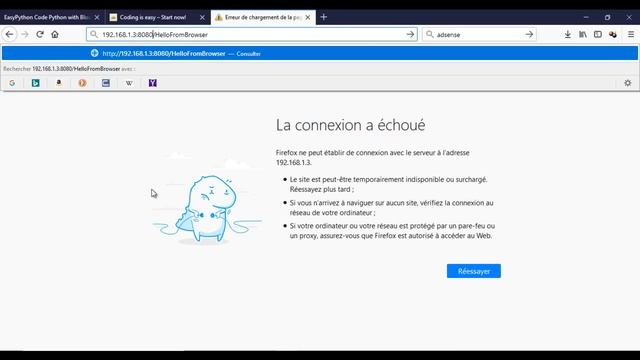Open the library icon in the toolbar

coord(582,35)
